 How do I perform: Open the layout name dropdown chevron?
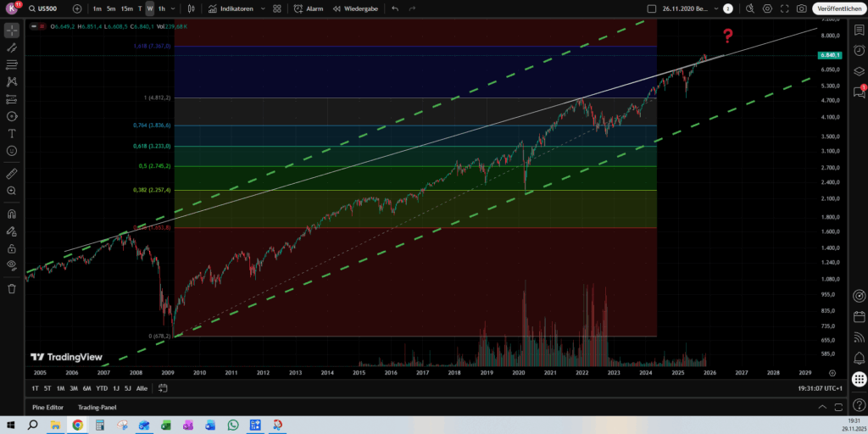717,8
